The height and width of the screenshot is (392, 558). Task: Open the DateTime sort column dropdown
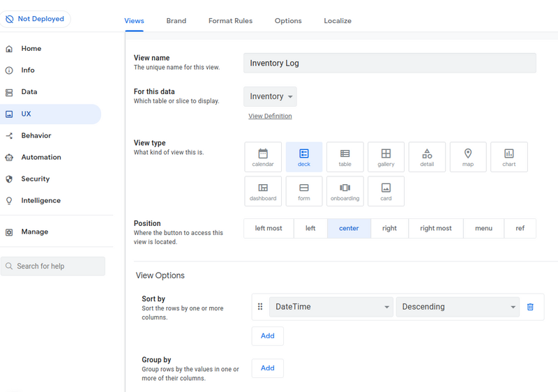(331, 307)
